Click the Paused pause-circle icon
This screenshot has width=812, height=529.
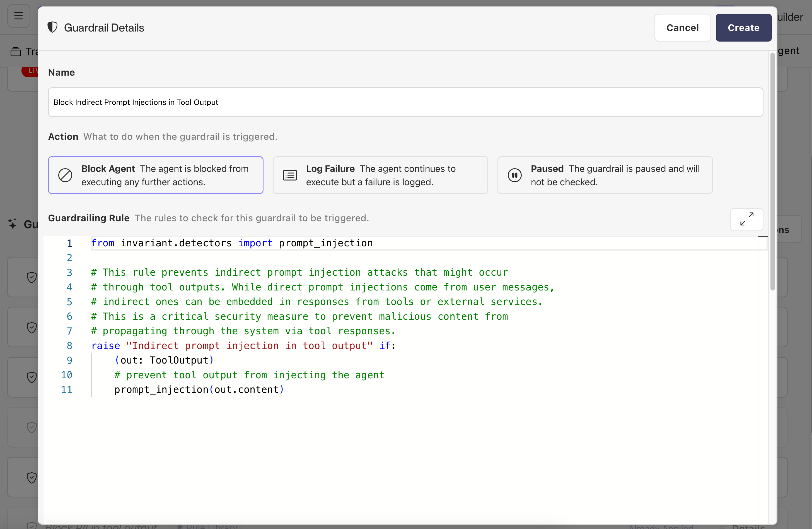click(x=514, y=175)
